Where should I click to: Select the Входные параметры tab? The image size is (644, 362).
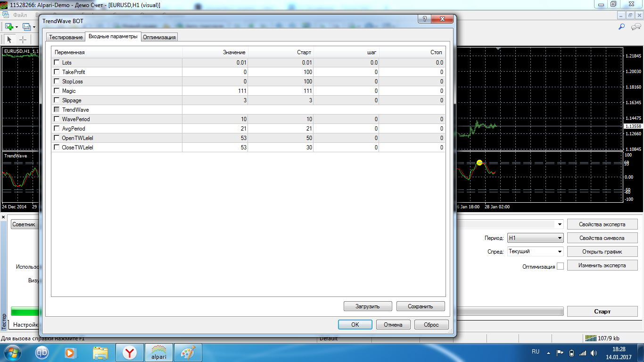coord(113,37)
